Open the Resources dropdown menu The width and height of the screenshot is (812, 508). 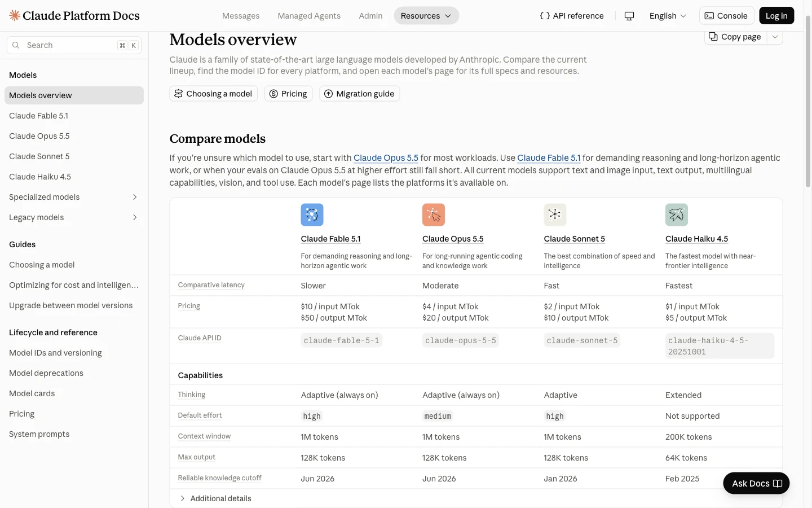[x=426, y=16]
